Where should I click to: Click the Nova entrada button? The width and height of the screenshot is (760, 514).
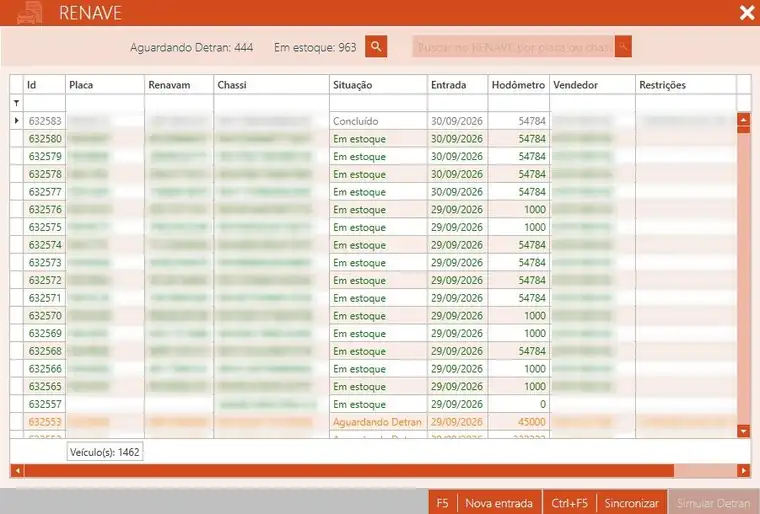[499, 503]
